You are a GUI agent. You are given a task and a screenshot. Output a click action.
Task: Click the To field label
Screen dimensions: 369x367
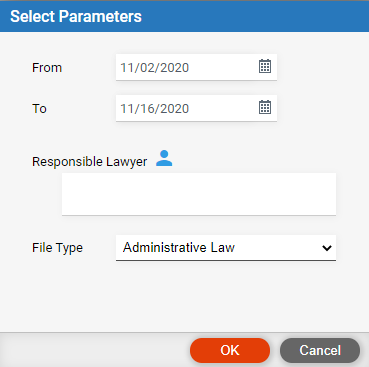(39, 109)
